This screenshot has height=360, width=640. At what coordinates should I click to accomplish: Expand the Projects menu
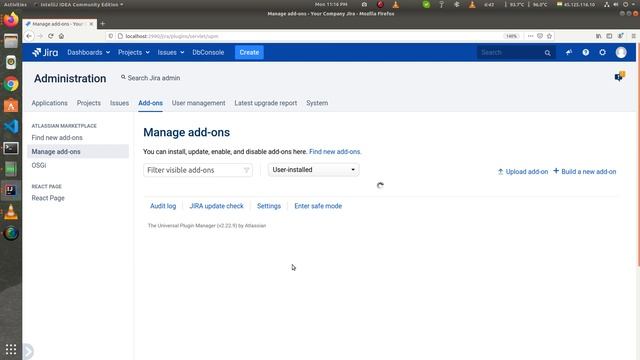pos(133,52)
